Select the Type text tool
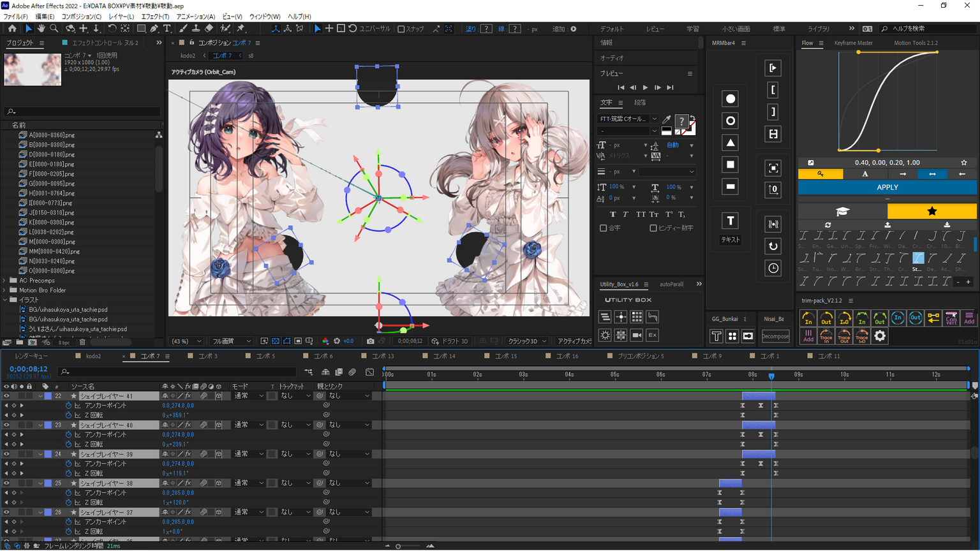This screenshot has height=551, width=980. (167, 29)
